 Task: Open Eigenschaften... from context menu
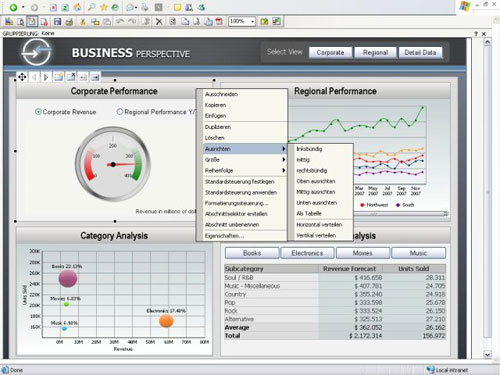tap(245, 236)
